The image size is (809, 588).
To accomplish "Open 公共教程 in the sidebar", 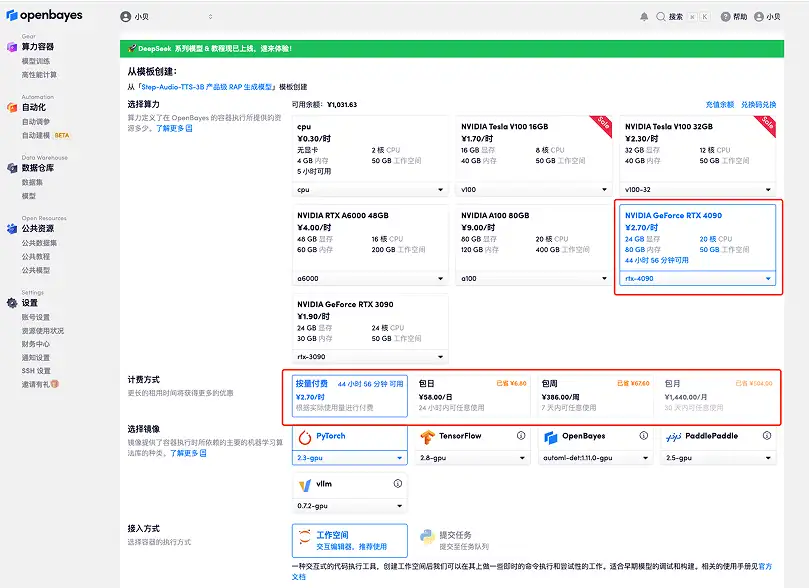I will tap(36, 257).
